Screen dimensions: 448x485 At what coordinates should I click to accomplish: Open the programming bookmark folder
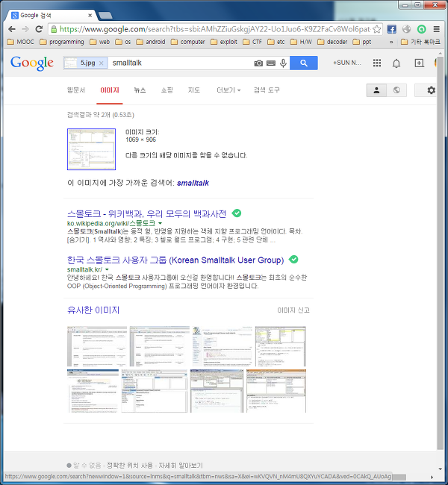[62, 42]
